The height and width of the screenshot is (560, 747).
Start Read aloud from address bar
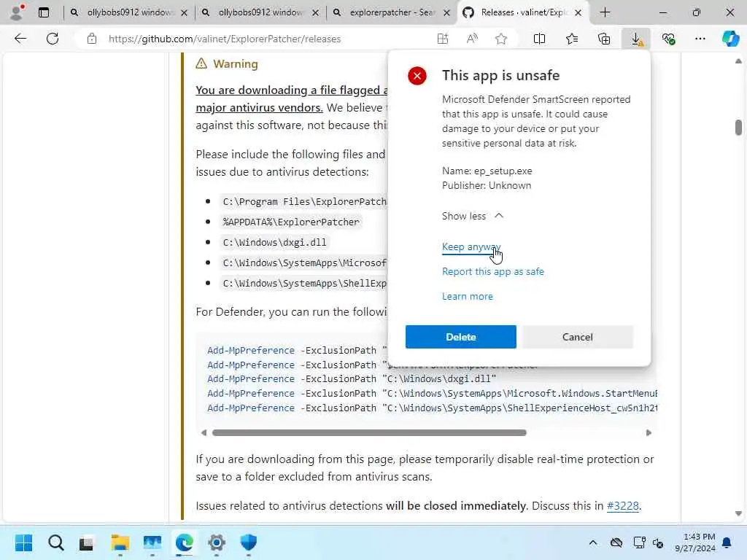[472, 39]
